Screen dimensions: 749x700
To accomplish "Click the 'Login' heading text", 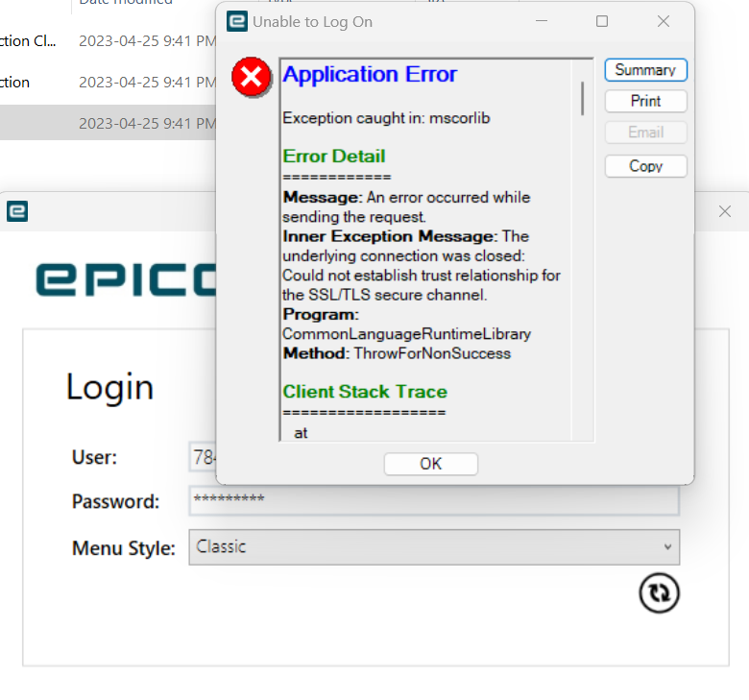I will 109,387.
